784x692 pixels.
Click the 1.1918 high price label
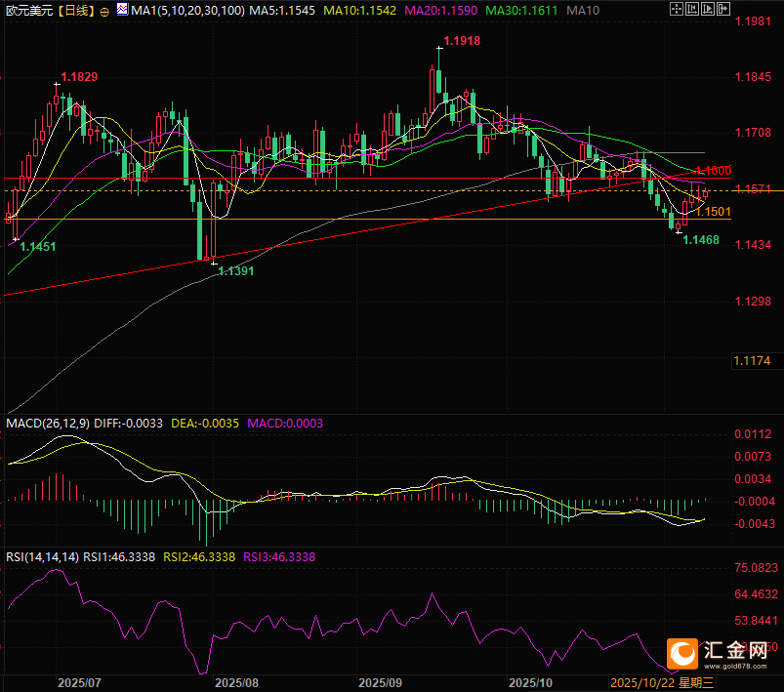(x=462, y=41)
